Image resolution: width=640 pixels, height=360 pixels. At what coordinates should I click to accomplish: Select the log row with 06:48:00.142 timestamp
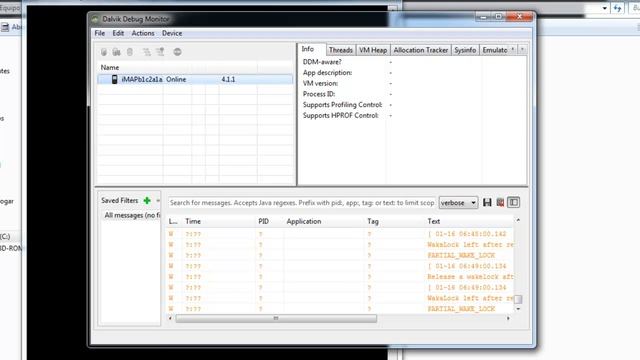(340, 234)
